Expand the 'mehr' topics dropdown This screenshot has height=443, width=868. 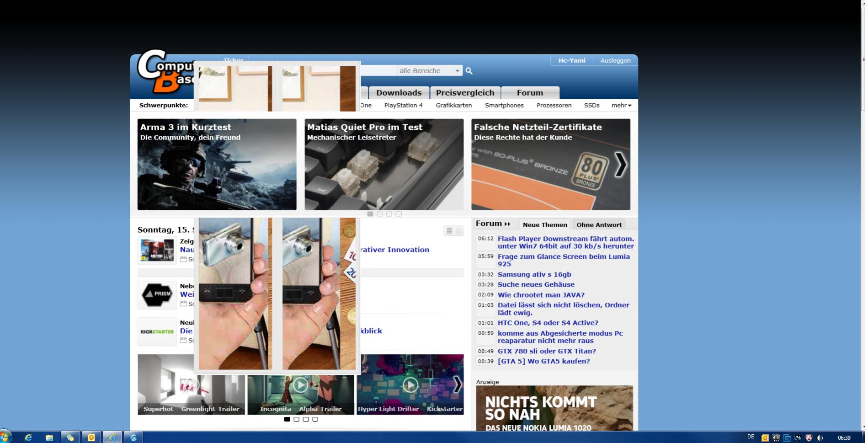pos(621,105)
